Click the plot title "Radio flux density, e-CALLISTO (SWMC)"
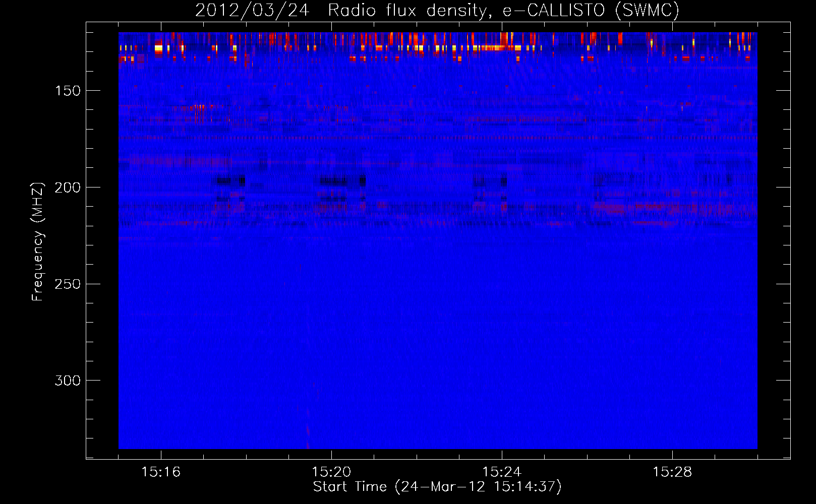This screenshot has width=816, height=504. click(503, 10)
